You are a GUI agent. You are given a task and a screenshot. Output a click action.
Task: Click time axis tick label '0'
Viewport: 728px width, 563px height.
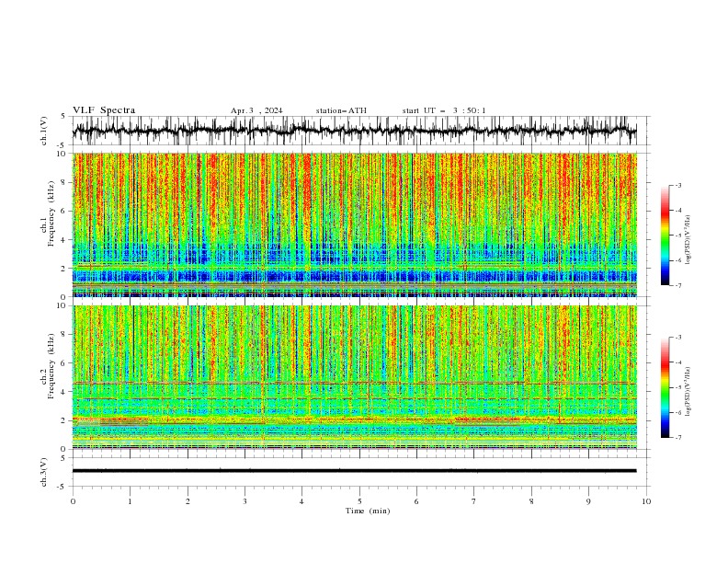(x=73, y=501)
